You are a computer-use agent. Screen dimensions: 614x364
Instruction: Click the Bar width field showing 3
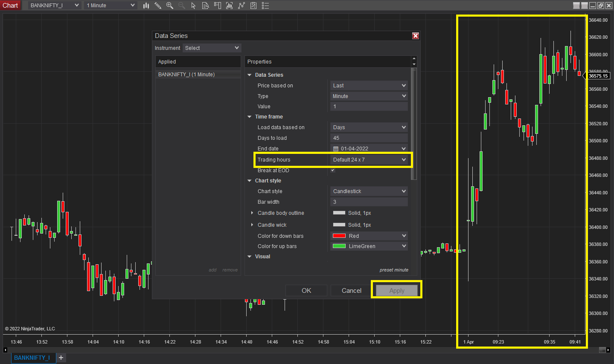click(369, 202)
